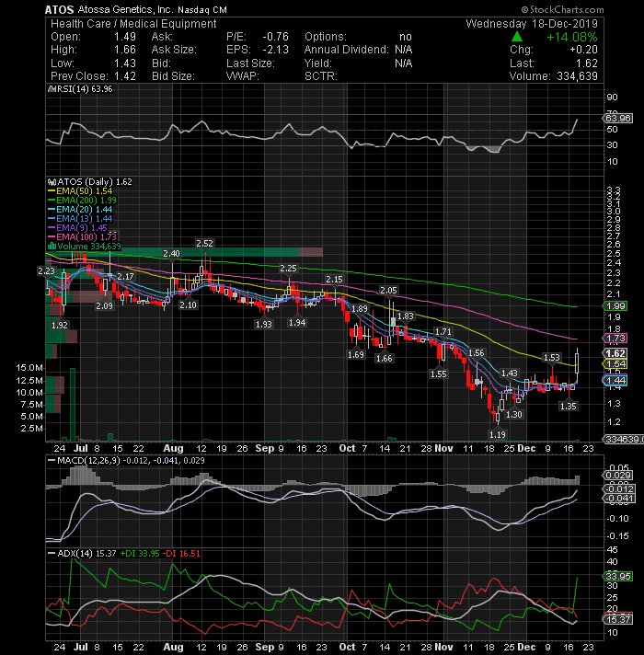Click the +14.08% percent change value

pyautogui.click(x=571, y=37)
